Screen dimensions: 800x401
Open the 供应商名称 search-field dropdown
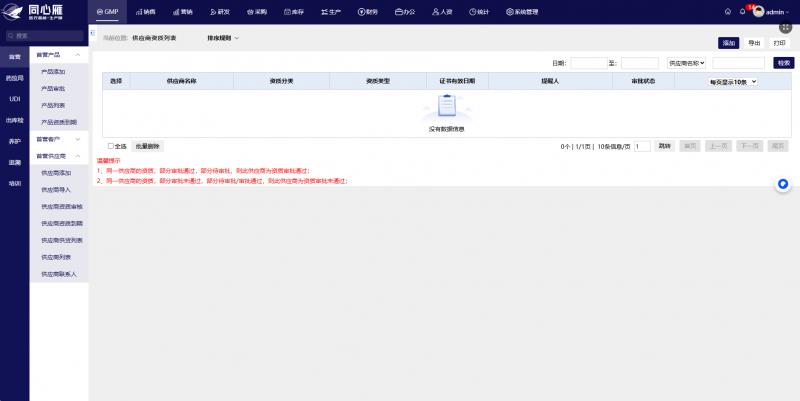[687, 63]
